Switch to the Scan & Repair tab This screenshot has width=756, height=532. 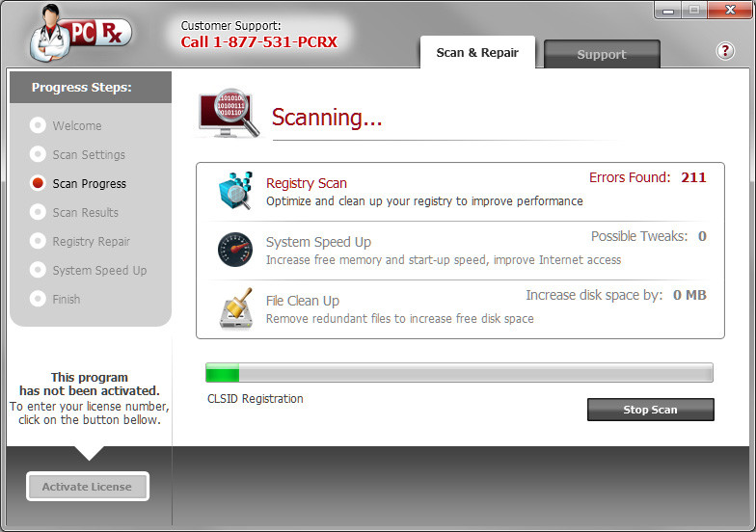pyautogui.click(x=477, y=52)
